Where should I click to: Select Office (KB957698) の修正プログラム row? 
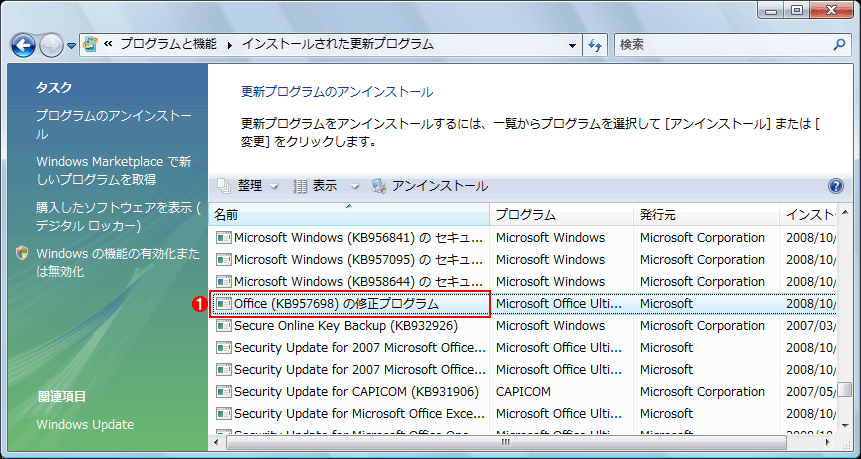tap(523, 304)
